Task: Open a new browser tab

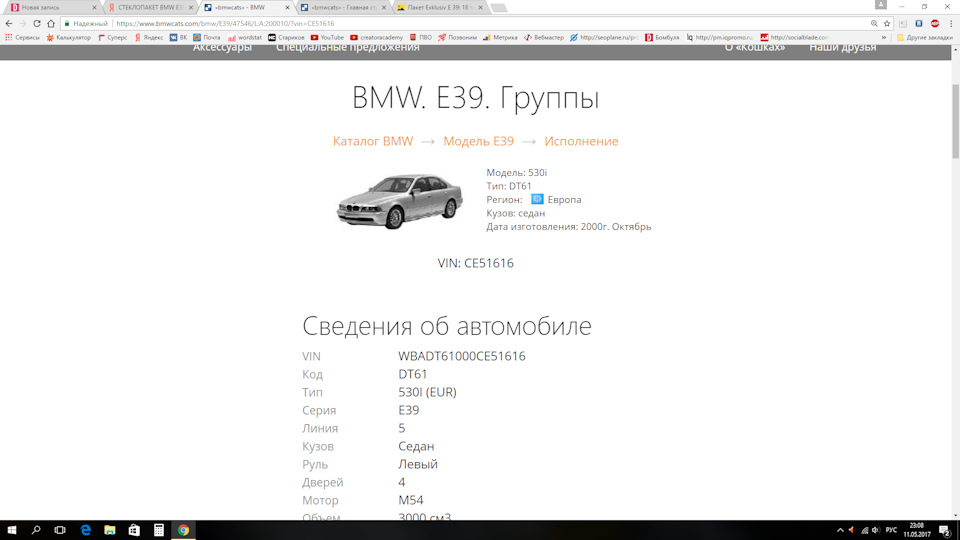Action: (499, 8)
